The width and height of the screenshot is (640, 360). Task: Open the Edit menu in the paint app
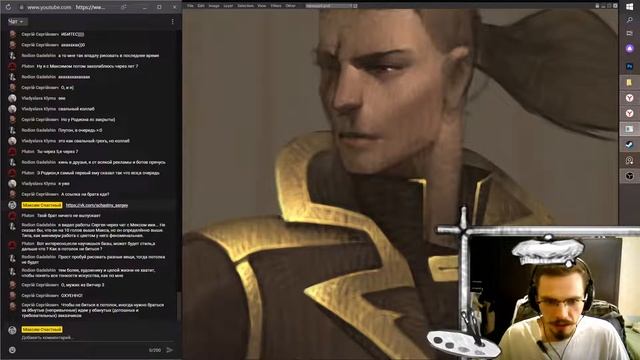click(x=201, y=6)
